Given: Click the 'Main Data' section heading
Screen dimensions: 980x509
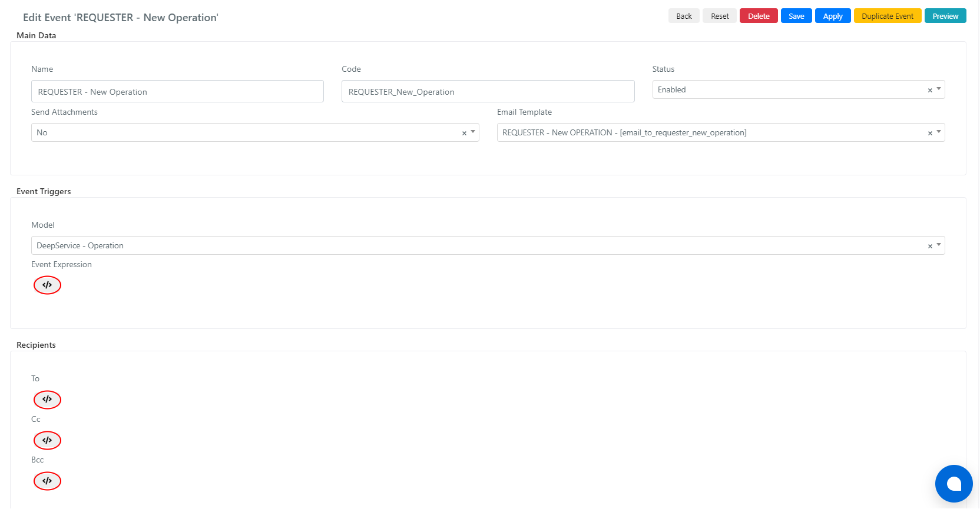Looking at the screenshot, I should click(x=37, y=35).
